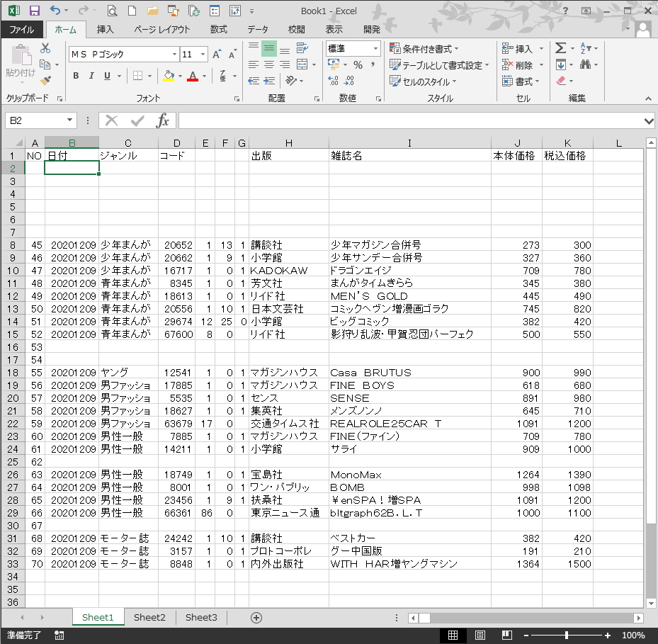Decrease indent

point(254,80)
